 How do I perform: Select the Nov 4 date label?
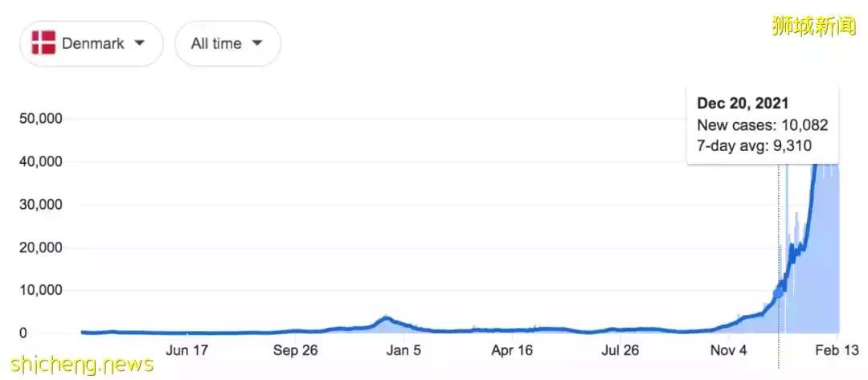coord(728,350)
